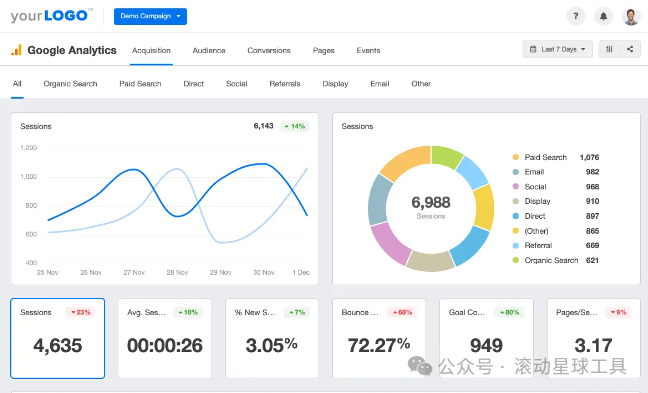Select the Paid Search channel tab
Screen dimensions: 648x393
coord(140,84)
